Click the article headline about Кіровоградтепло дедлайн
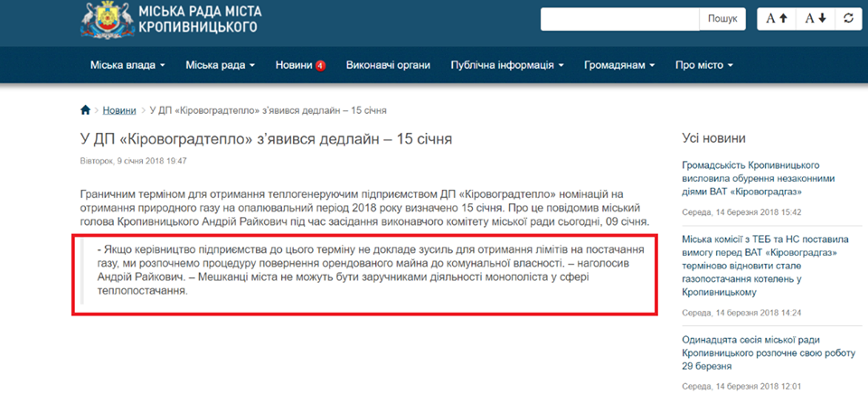The height and width of the screenshot is (394, 868). tap(267, 139)
